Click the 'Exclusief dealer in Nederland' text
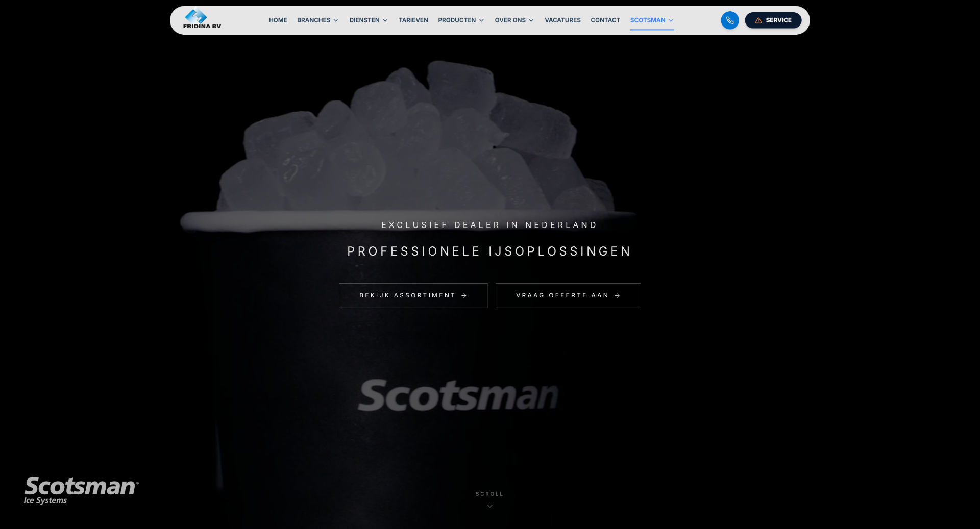Image resolution: width=980 pixels, height=529 pixels. click(x=489, y=225)
